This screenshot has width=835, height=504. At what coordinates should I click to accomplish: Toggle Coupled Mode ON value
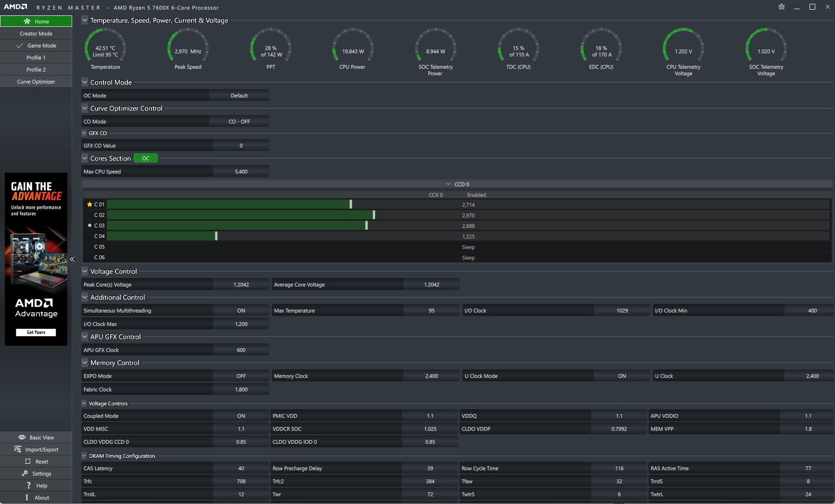coord(241,416)
